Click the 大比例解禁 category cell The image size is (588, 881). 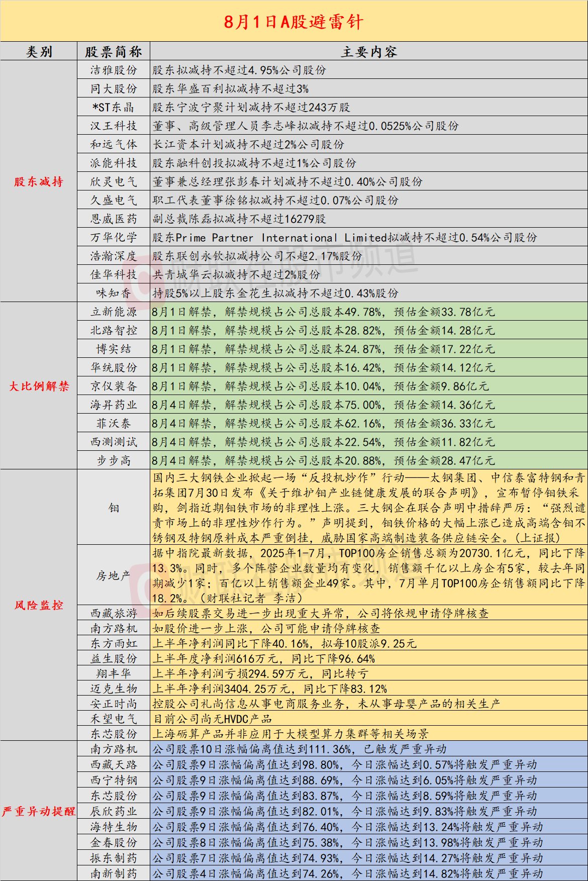(39, 386)
